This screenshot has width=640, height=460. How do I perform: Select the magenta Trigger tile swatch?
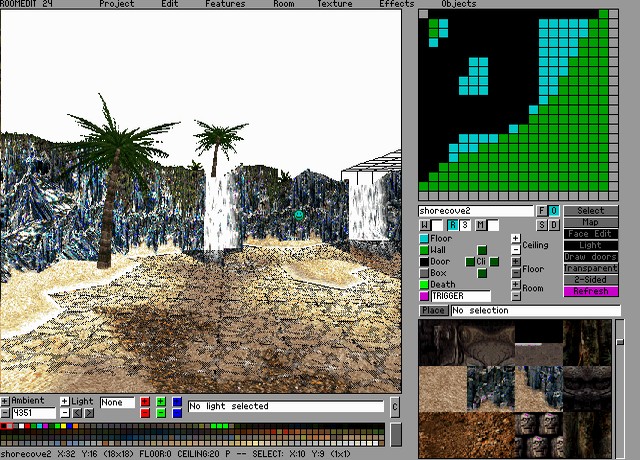424,297
